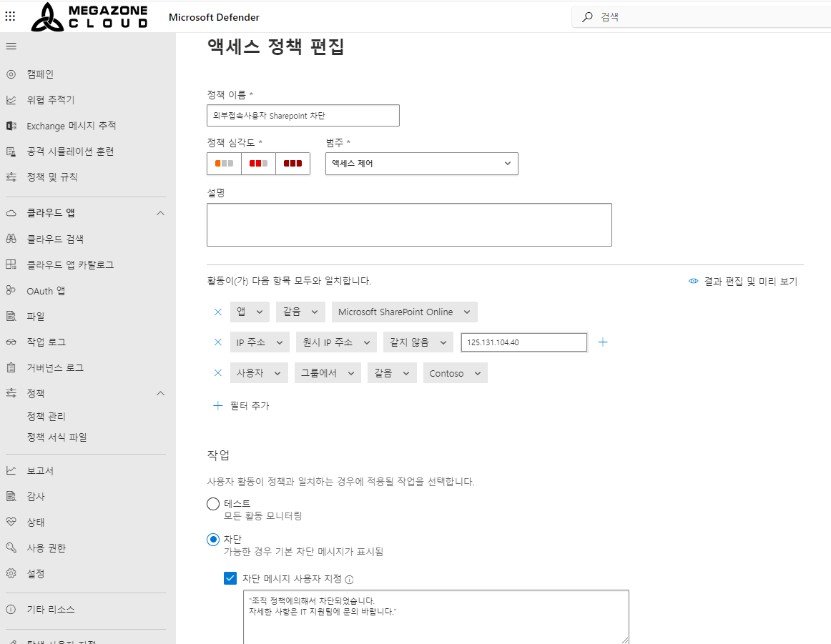Select the 차단 radio option

click(213, 540)
